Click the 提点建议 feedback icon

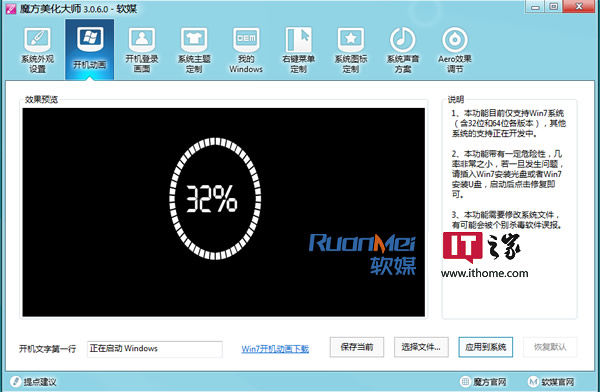point(15,381)
